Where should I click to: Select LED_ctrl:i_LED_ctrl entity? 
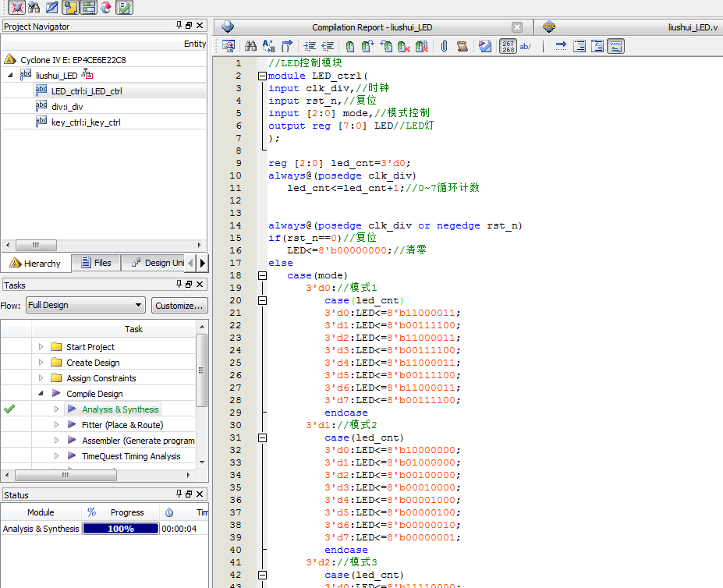pos(87,91)
